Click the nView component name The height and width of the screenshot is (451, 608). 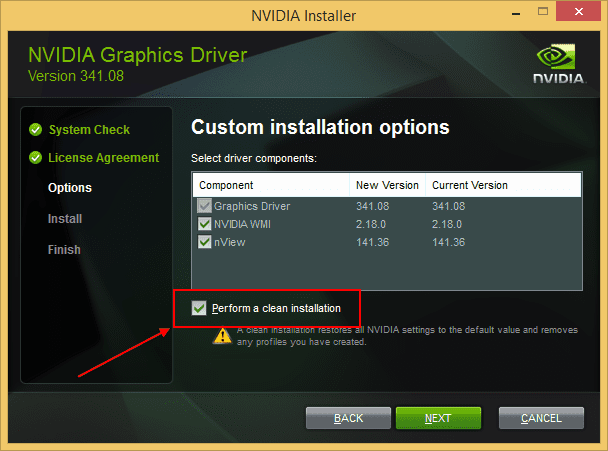click(x=230, y=242)
